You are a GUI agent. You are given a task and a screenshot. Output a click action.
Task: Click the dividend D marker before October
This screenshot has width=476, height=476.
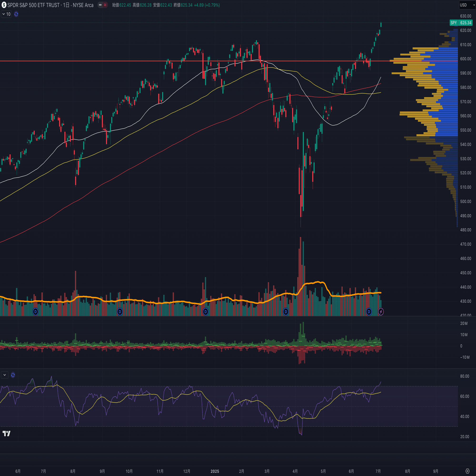coord(120,312)
